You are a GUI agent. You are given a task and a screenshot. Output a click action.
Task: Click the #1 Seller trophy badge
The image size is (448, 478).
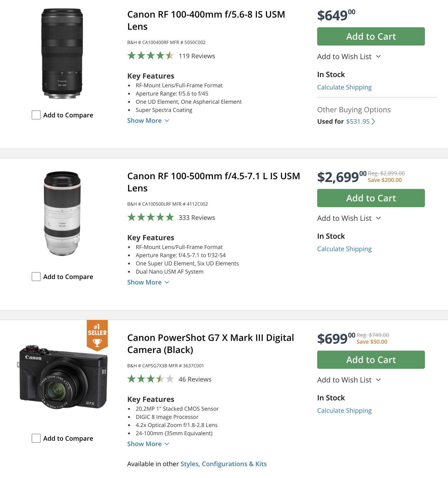(97, 335)
